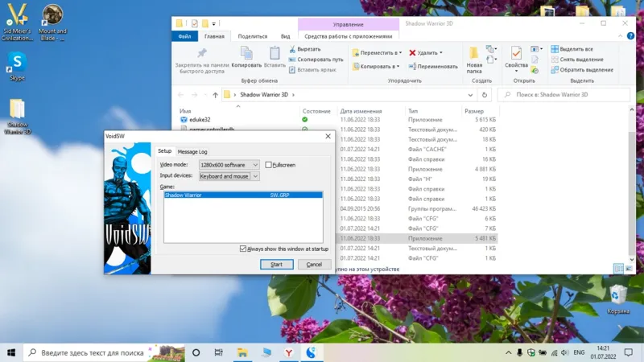Image resolution: width=644 pixels, height=362 pixels.
Task: Sort by Состояние column header
Action: (316, 111)
